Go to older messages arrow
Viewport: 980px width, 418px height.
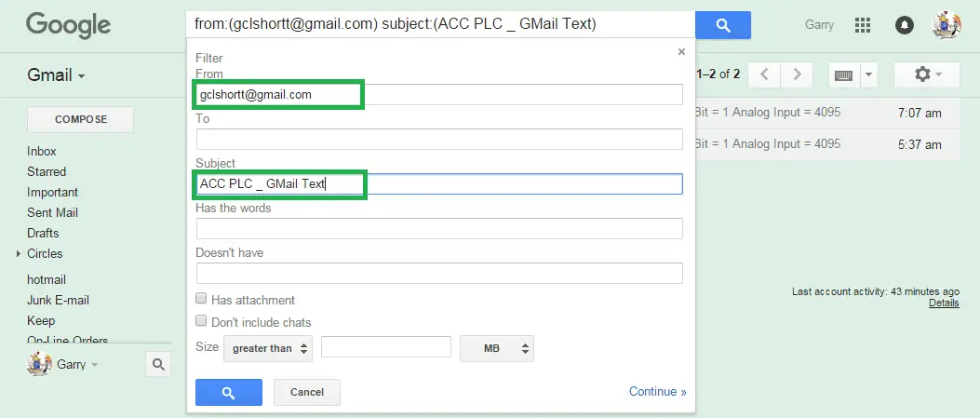click(x=797, y=74)
